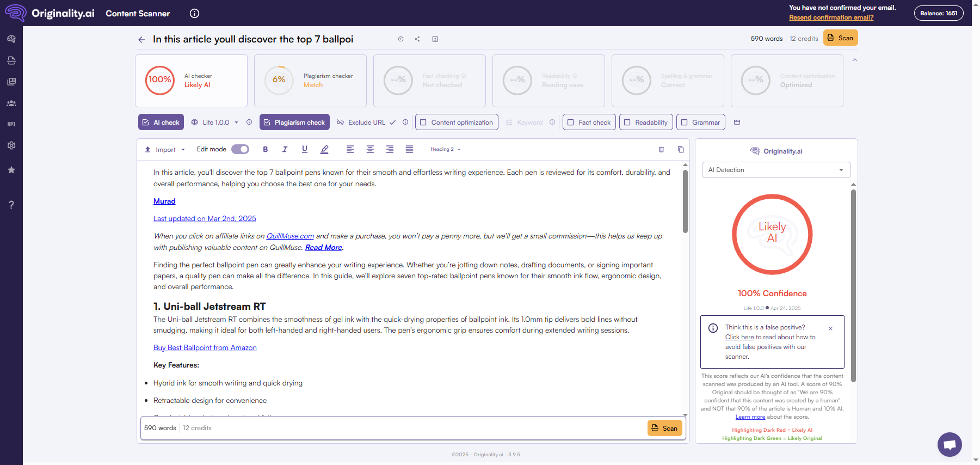Toggle the Exclude URL option
This screenshot has height=465, width=980.
click(x=366, y=123)
